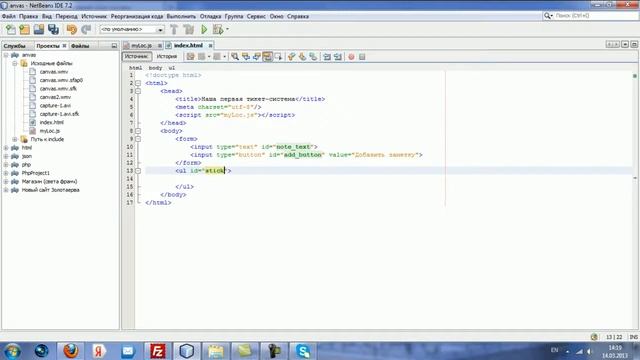Click the body breadcrumb in editor
Viewport: 640px width, 360px height.
[x=155, y=68]
